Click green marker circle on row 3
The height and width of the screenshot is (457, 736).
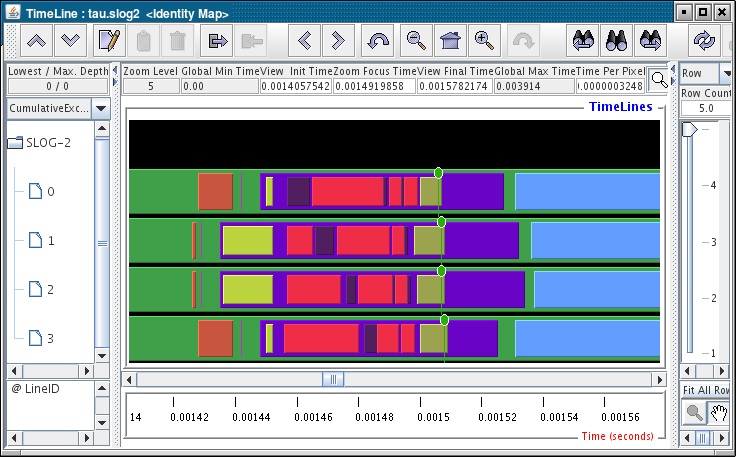pos(445,320)
